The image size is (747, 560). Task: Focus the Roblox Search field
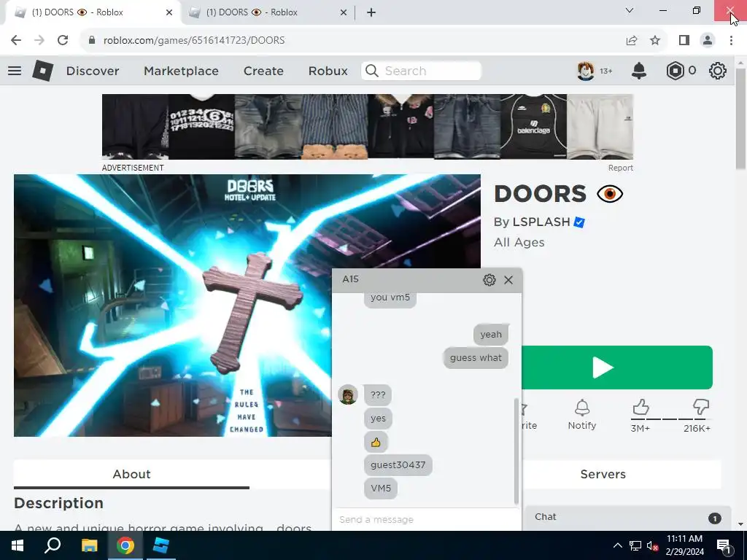coord(421,71)
